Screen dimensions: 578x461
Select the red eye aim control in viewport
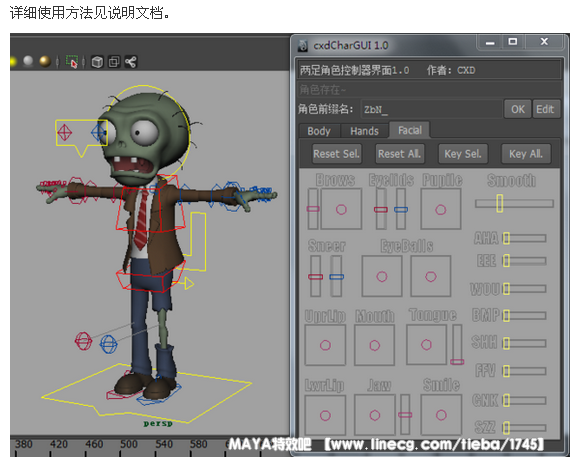pos(65,132)
